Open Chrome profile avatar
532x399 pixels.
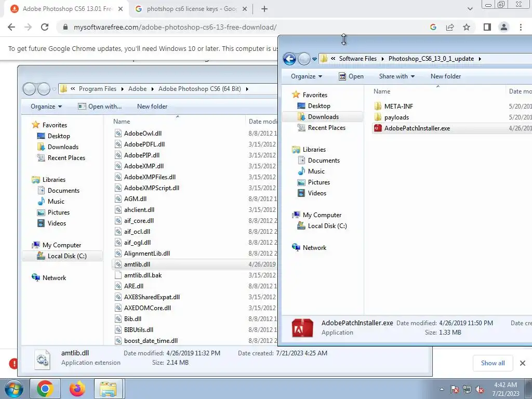(x=504, y=27)
